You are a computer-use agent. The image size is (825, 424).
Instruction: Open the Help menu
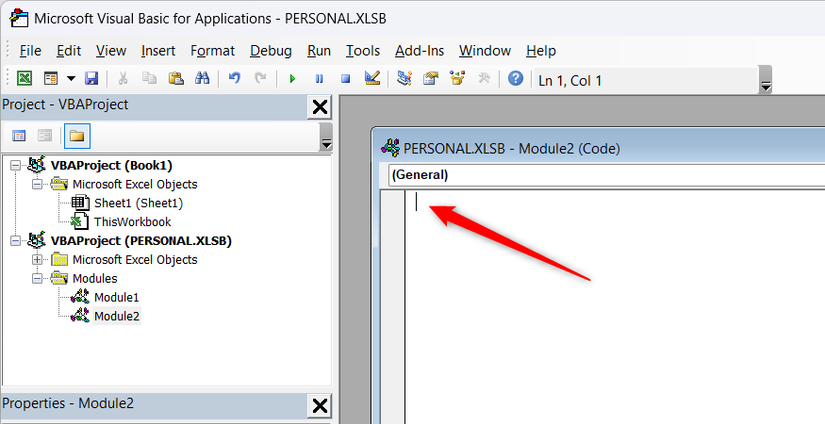(541, 51)
